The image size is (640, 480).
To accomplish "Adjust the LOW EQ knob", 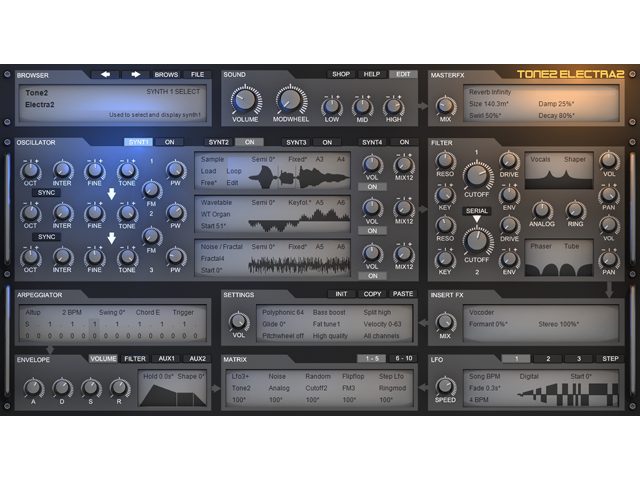I will 331,107.
